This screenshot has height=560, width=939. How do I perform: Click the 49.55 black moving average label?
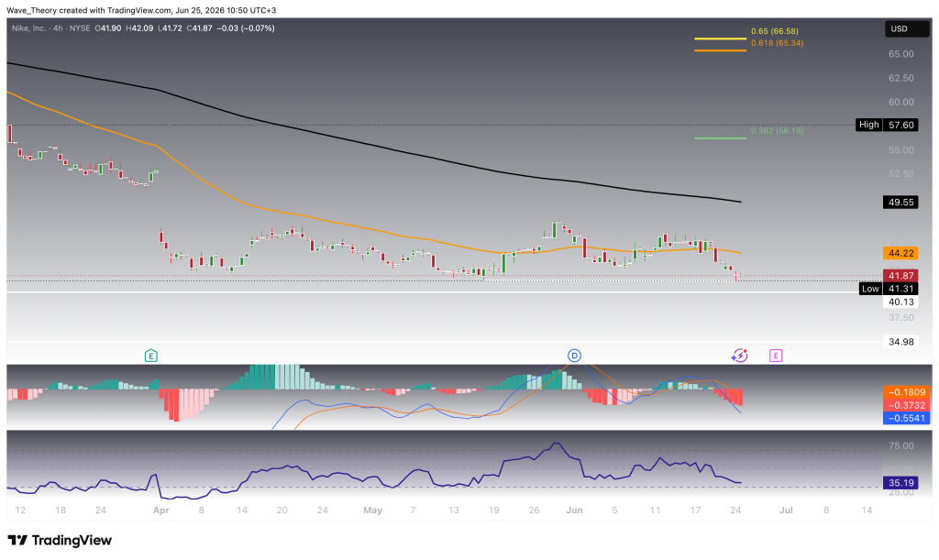[900, 203]
